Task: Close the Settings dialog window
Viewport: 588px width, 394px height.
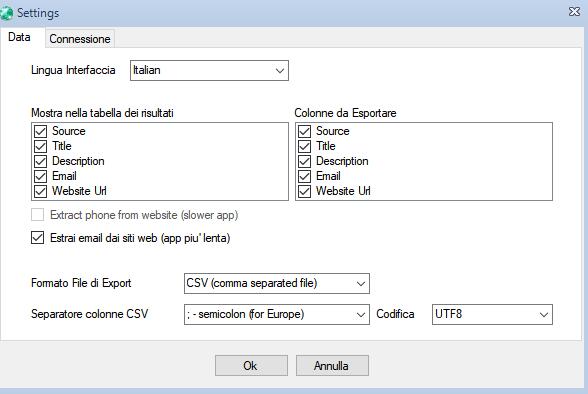Action: pos(574,12)
